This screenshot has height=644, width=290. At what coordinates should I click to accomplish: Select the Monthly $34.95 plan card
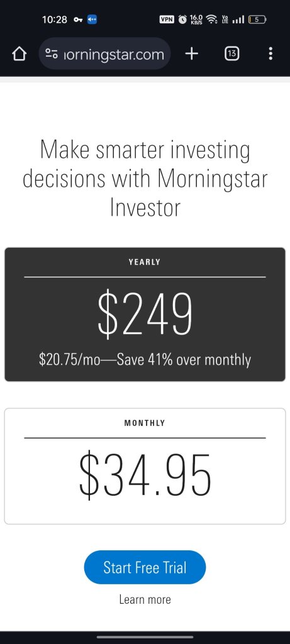pyautogui.click(x=145, y=466)
